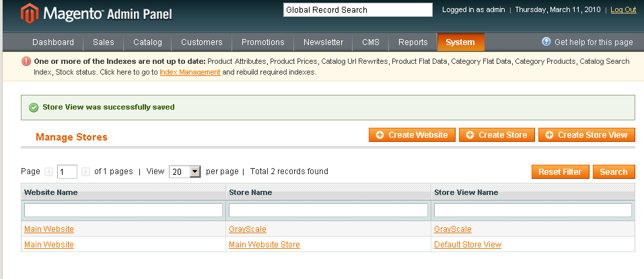Open the CMS menu
Viewport: 644px width, 279px height.
pyautogui.click(x=371, y=42)
